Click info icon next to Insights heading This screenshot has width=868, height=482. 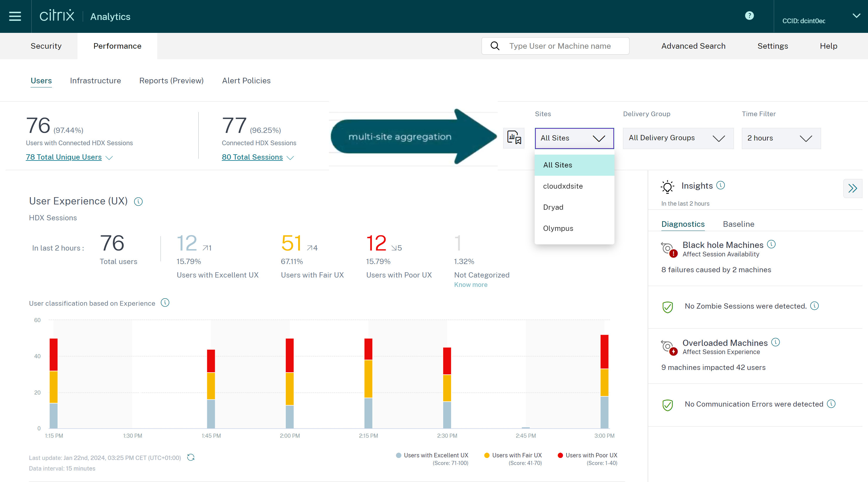tap(720, 185)
